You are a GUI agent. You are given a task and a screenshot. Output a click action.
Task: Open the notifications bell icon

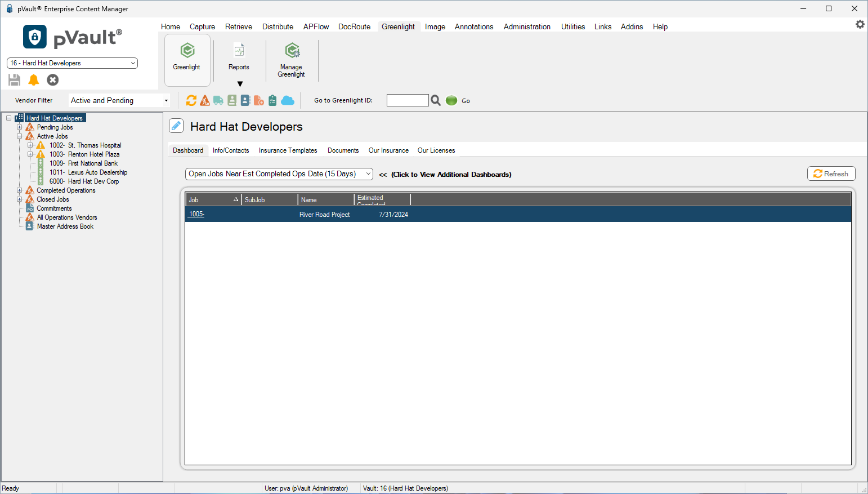[34, 80]
